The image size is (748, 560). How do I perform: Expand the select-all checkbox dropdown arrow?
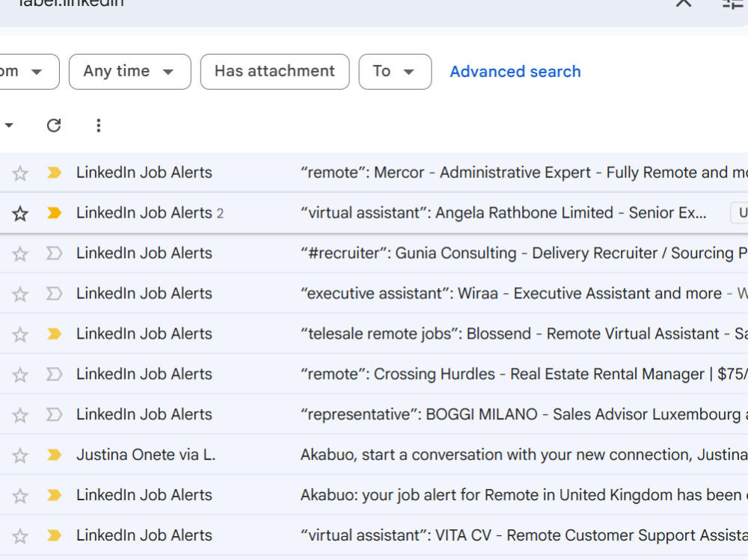click(x=8, y=126)
